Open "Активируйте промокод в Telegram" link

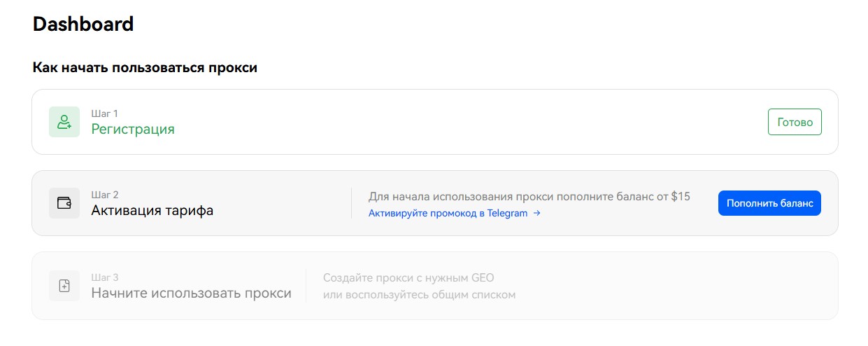pos(448,214)
